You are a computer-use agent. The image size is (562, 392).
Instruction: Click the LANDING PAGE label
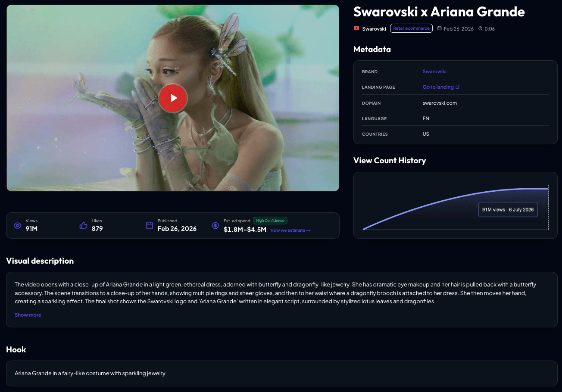coord(378,87)
